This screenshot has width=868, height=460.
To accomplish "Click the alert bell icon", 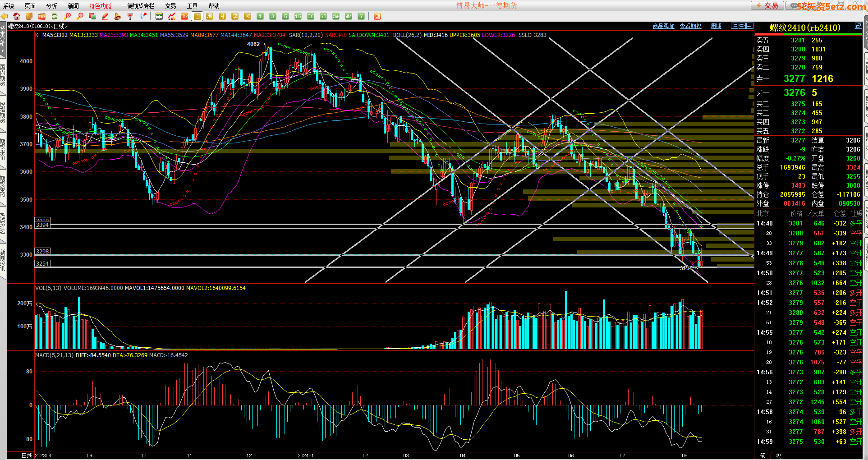I will [x=118, y=16].
